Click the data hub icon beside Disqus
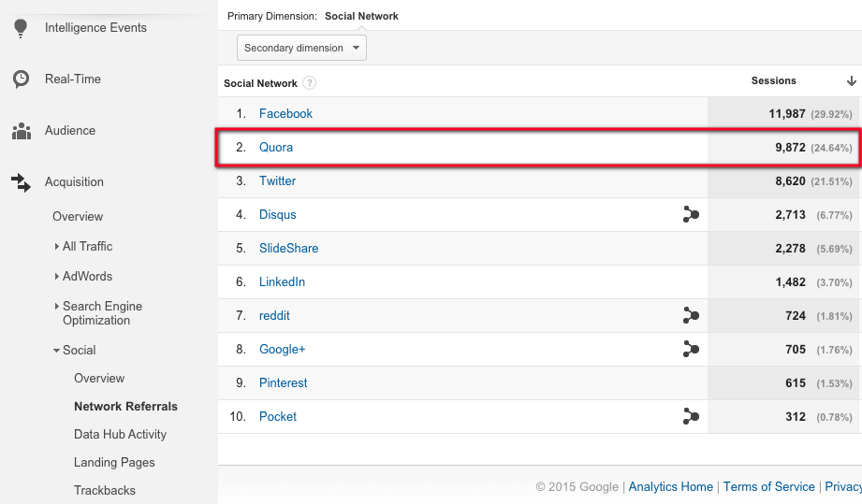This screenshot has height=504, width=862. pos(691,215)
